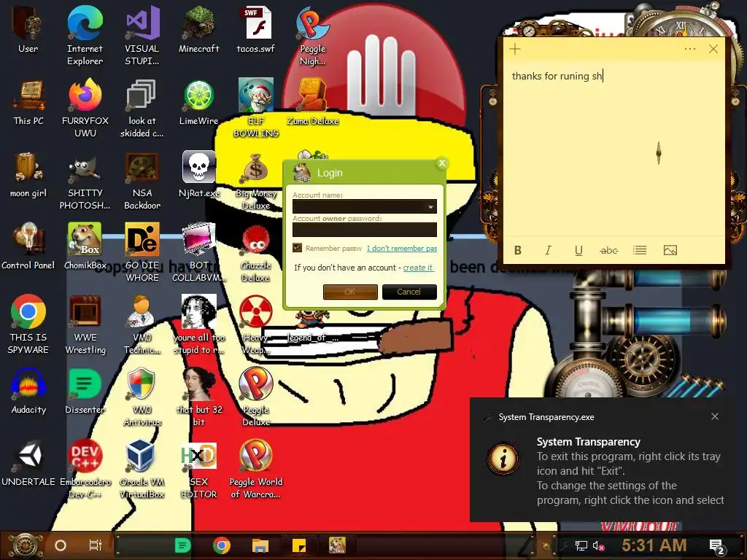Open Task View on the taskbar
The image size is (747, 560).
(x=96, y=545)
